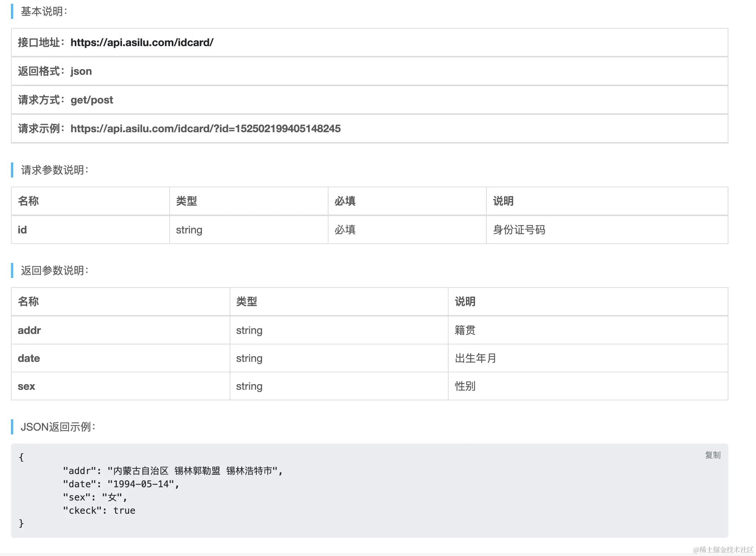Click the 返回格式 json row

click(x=55, y=71)
